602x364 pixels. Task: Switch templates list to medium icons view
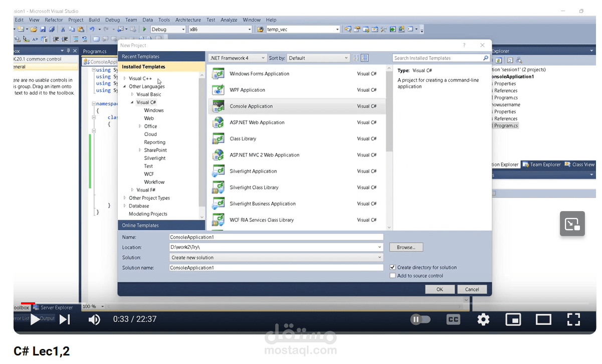click(364, 58)
